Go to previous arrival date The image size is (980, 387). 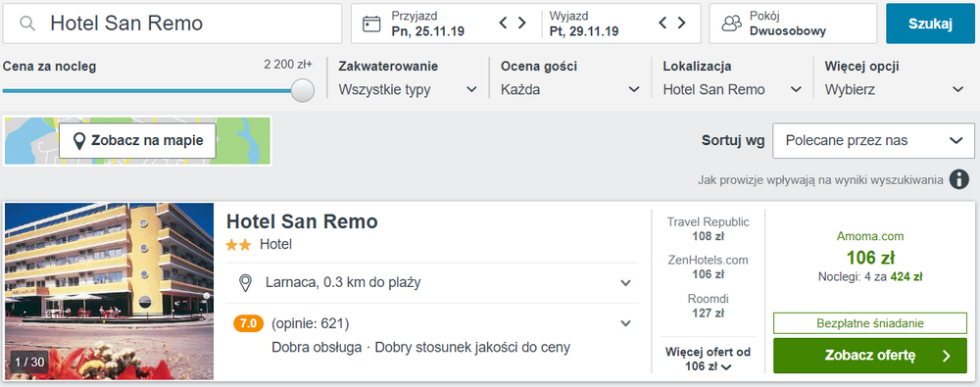[x=503, y=24]
